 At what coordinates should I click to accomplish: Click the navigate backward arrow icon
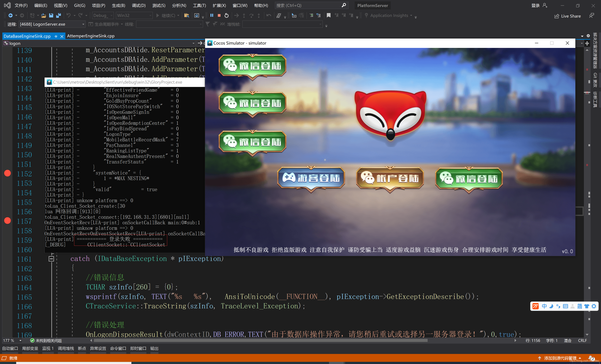pos(11,15)
